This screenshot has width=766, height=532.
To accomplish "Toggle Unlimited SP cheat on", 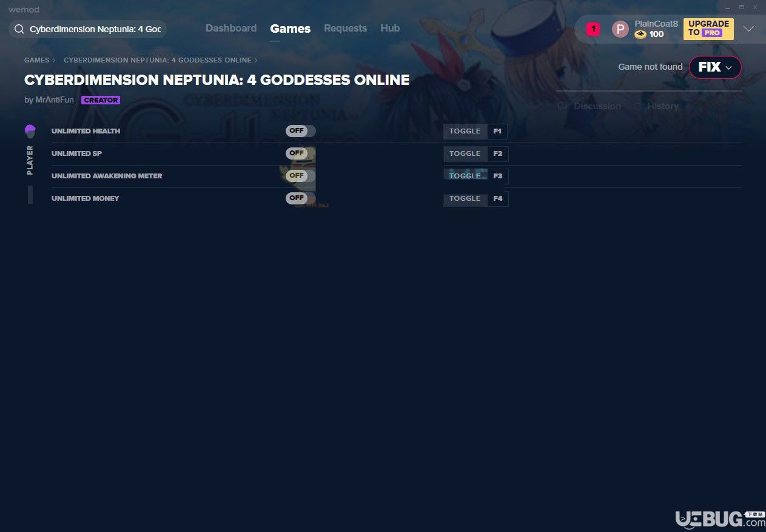I will click(301, 153).
